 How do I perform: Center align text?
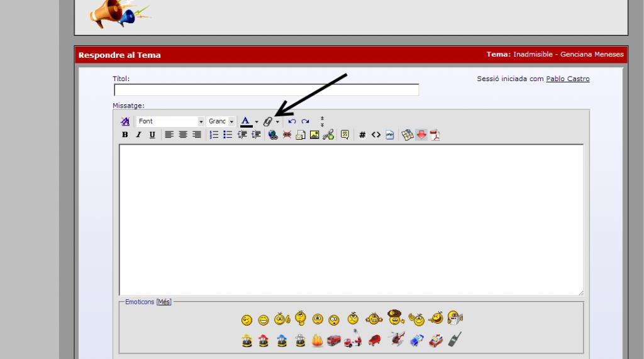click(x=183, y=135)
